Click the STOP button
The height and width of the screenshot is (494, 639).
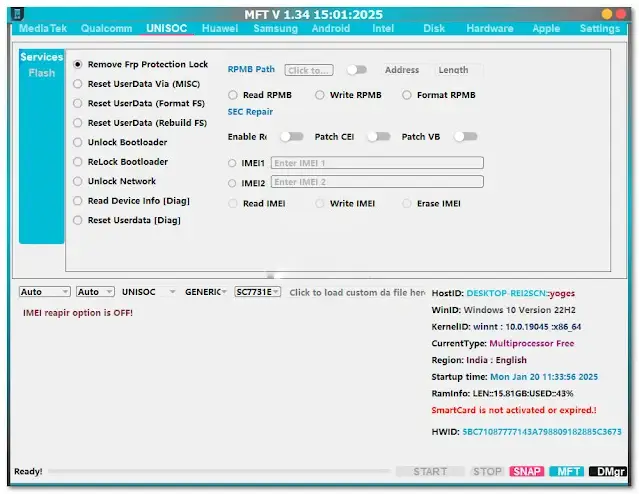[487, 471]
